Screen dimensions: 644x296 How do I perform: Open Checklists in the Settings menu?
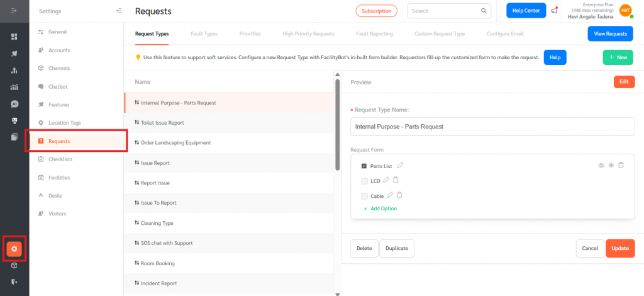(x=60, y=159)
